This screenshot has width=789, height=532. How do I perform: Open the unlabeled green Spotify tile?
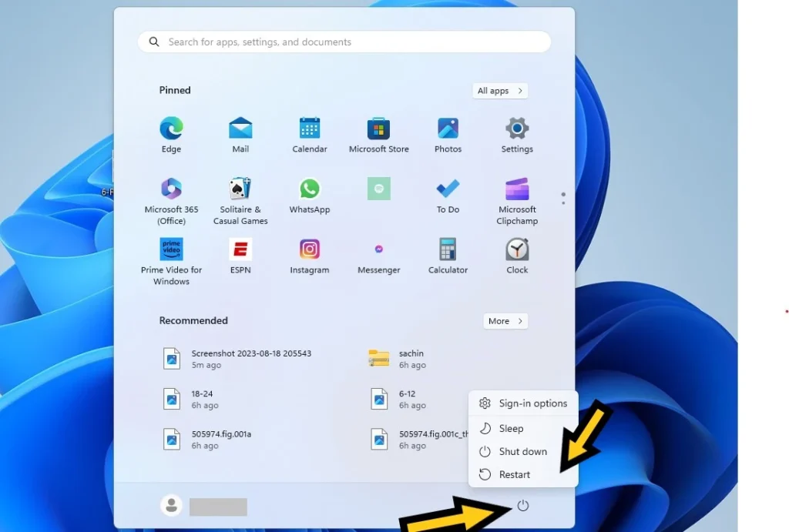[x=379, y=189]
